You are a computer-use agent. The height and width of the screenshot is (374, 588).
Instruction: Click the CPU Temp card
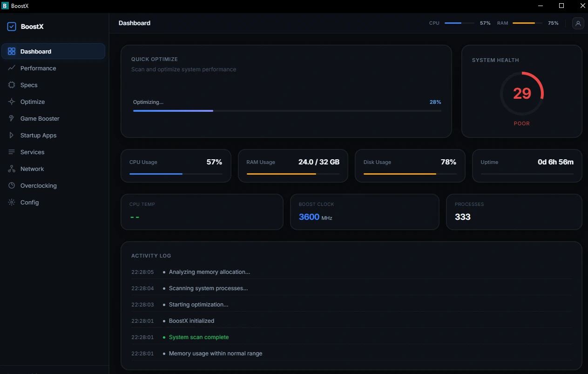tap(202, 212)
